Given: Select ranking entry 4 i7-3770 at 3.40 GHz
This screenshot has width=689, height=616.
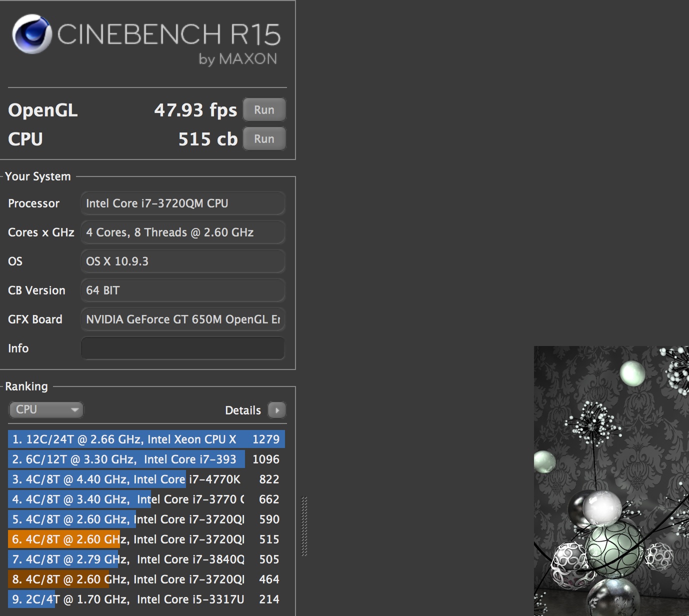Looking at the screenshot, I should 146,499.
